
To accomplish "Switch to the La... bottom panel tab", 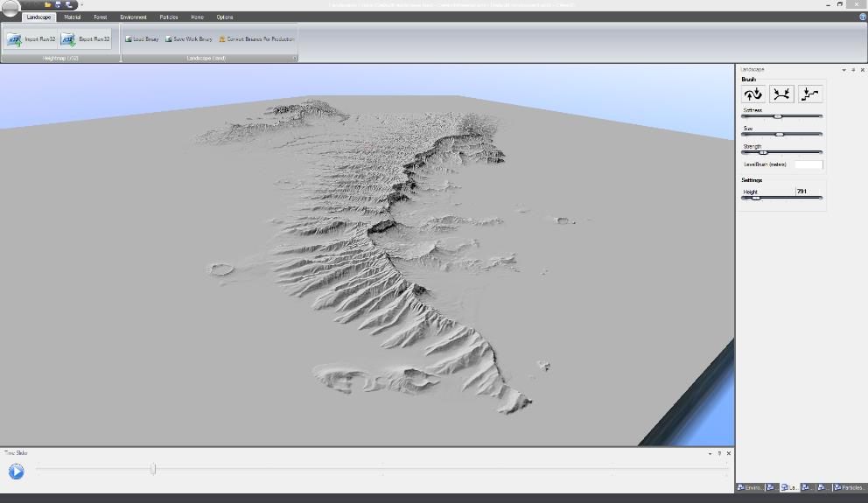I will point(789,487).
